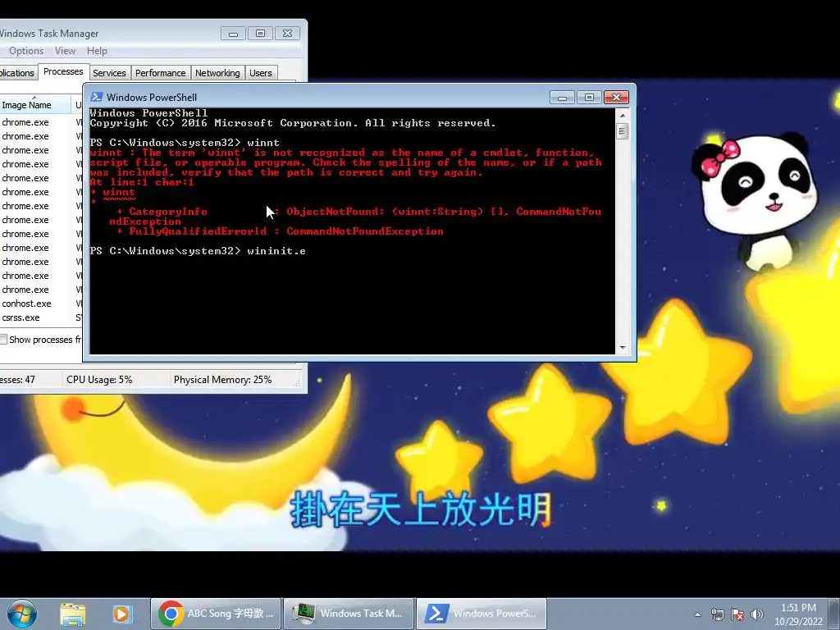Show hidden tray icons arrow
840x630 pixels.
coord(697,614)
